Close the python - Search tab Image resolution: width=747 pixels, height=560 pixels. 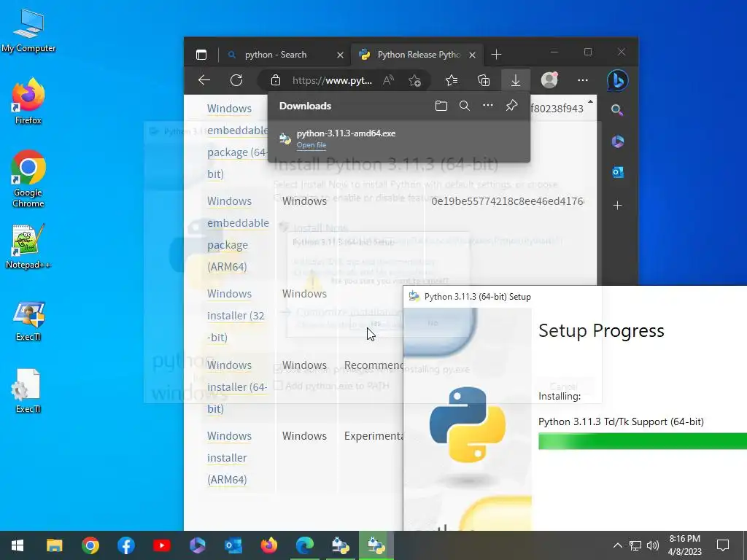click(x=340, y=55)
